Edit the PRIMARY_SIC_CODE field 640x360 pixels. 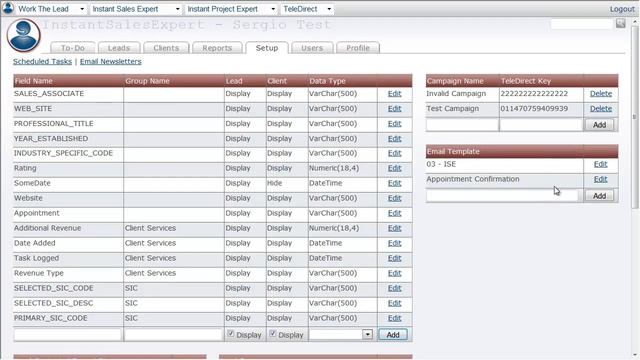394,318
